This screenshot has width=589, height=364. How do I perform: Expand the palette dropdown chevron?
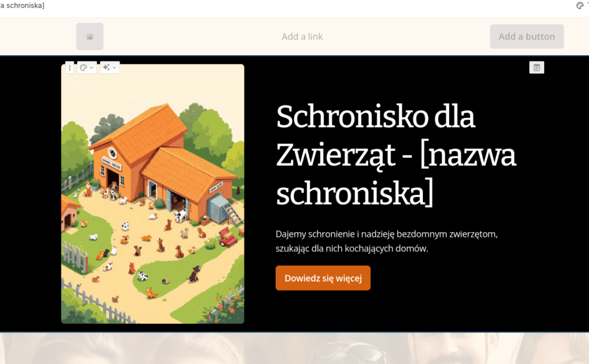click(91, 68)
